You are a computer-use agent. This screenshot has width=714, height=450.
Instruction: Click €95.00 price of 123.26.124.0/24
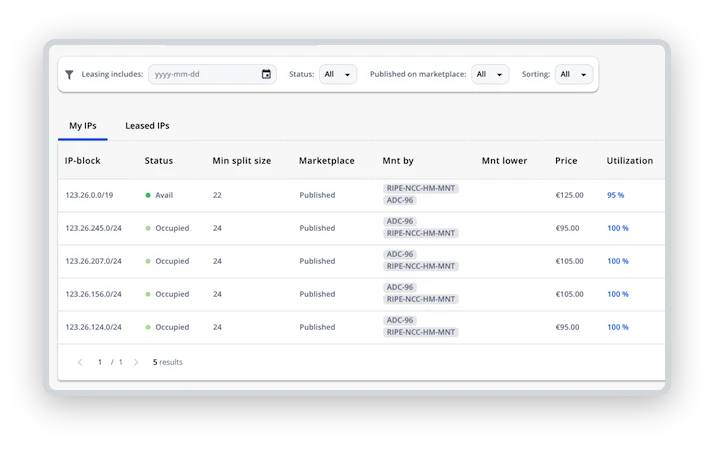567,327
